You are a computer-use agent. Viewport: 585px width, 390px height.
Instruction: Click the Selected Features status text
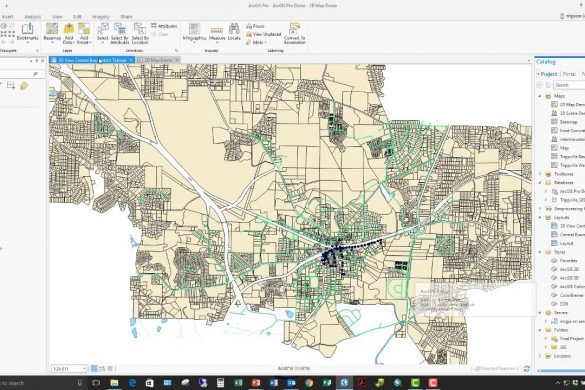pos(500,369)
